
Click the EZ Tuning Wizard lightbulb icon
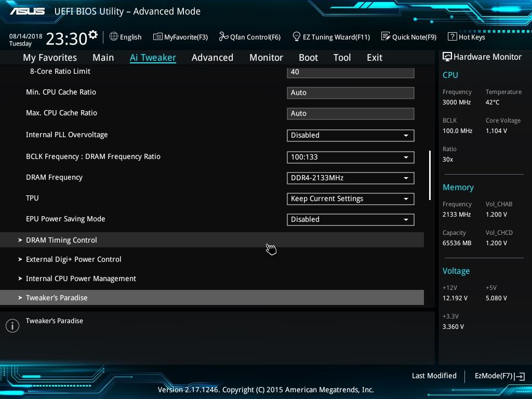296,36
